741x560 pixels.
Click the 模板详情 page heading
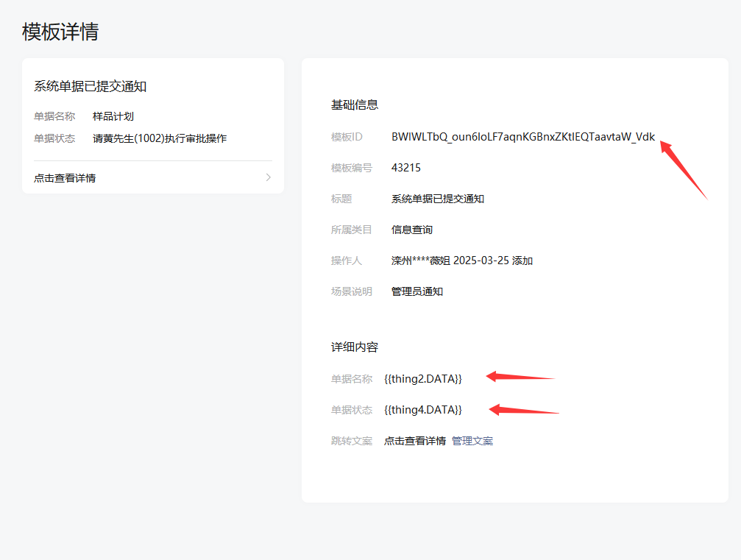60,32
